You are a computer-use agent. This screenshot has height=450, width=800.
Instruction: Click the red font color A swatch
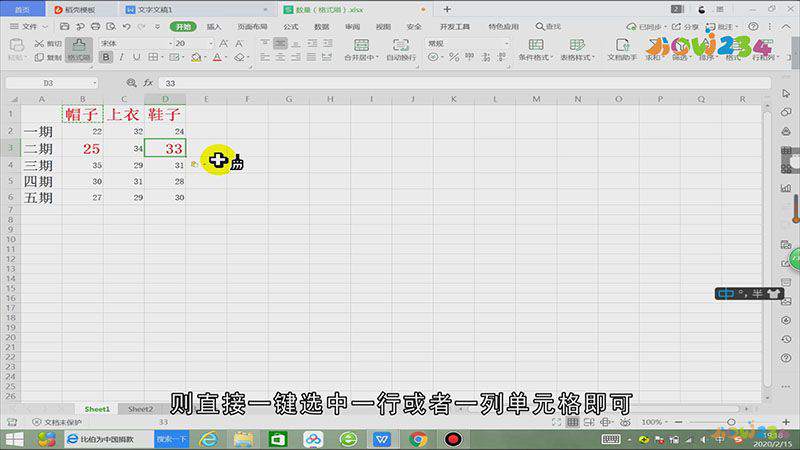(217, 58)
